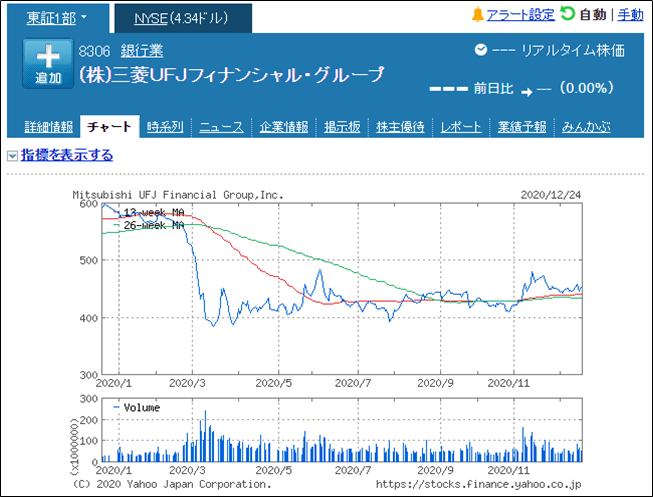Click the bell alert icon
The height and width of the screenshot is (497, 653).
[477, 15]
